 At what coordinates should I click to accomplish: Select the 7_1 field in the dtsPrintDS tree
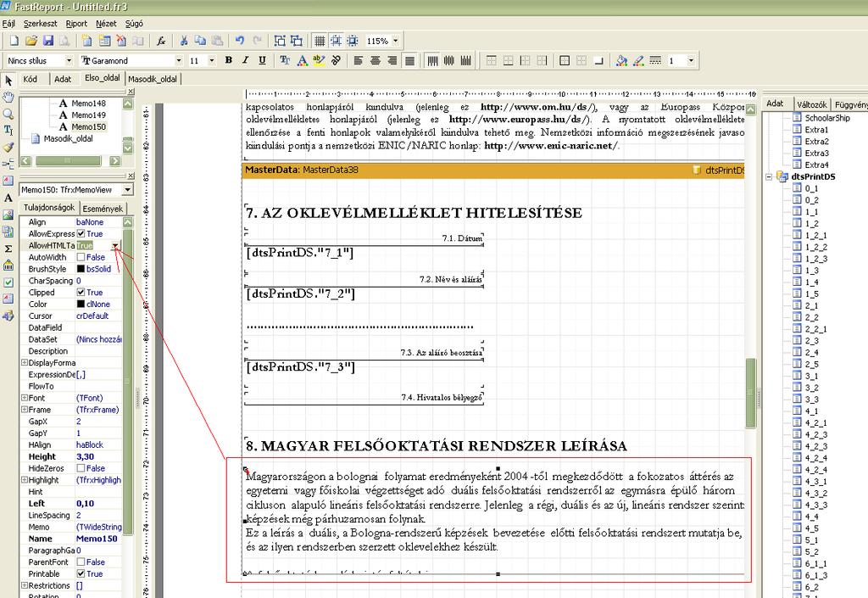811,595
